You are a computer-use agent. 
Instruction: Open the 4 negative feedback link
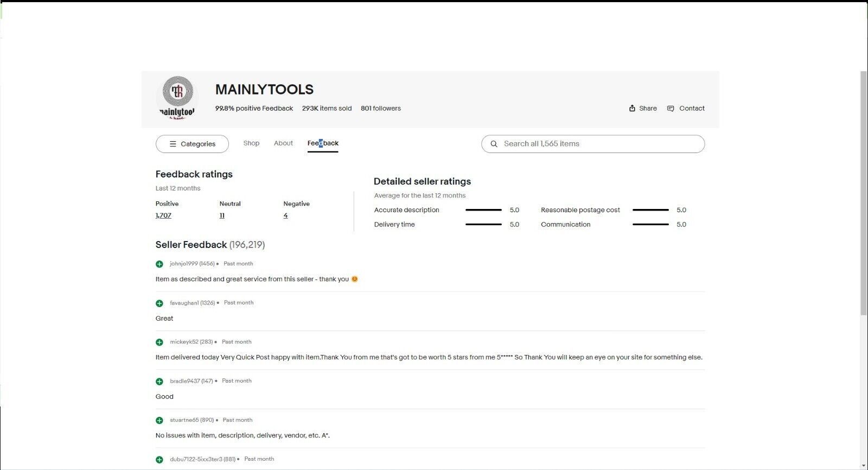pyautogui.click(x=285, y=215)
